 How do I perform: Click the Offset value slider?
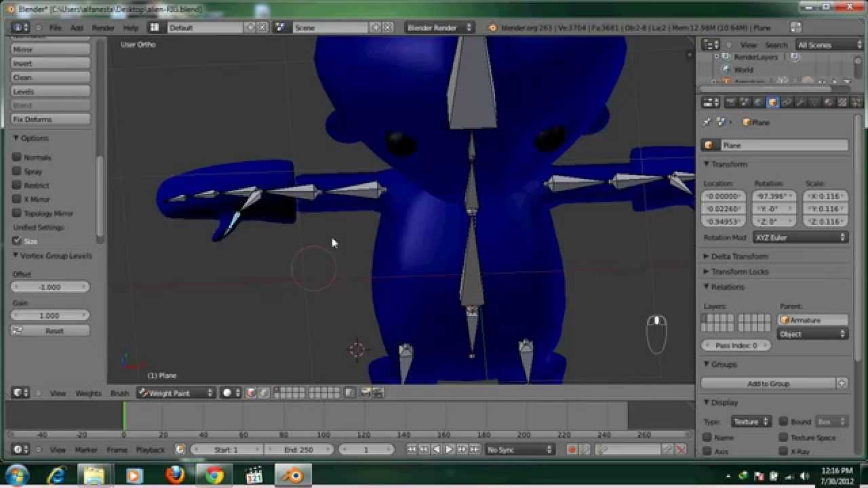point(51,287)
